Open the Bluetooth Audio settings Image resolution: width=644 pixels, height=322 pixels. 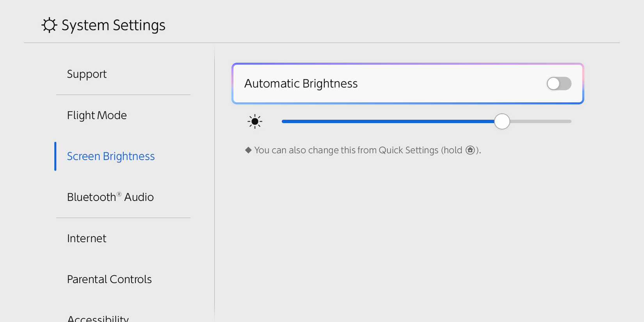(x=110, y=197)
